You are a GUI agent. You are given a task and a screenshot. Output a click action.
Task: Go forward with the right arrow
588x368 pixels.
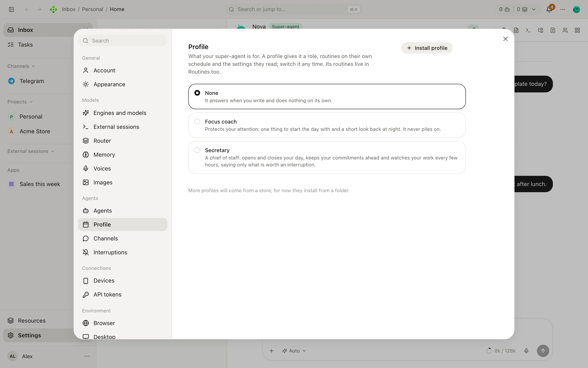[x=39, y=9]
